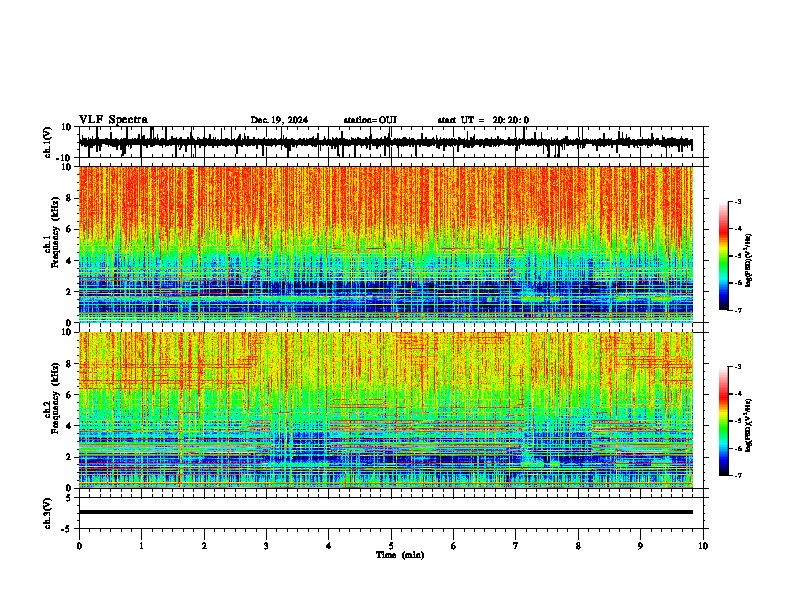Select the "start UT = 20:20:0" label

[483, 120]
